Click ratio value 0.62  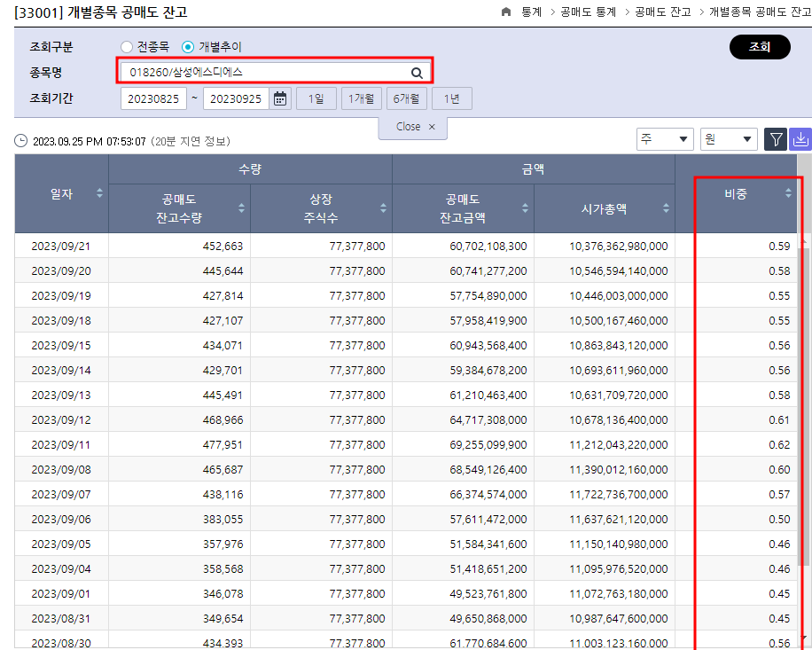click(779, 445)
